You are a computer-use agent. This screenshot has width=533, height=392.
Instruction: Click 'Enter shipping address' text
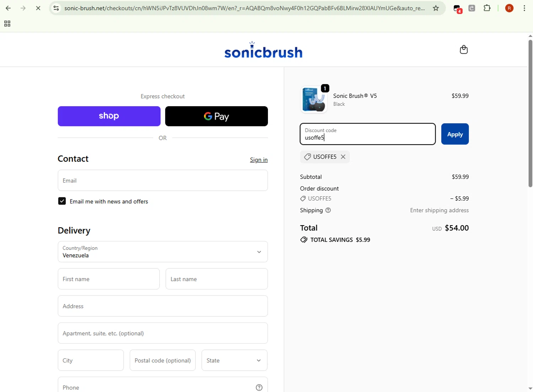(439, 210)
